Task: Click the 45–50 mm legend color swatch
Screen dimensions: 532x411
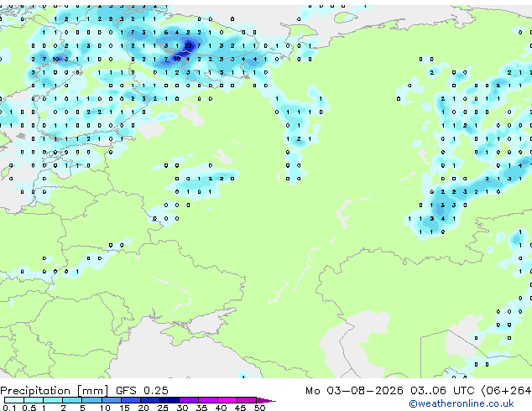Action: (x=247, y=400)
